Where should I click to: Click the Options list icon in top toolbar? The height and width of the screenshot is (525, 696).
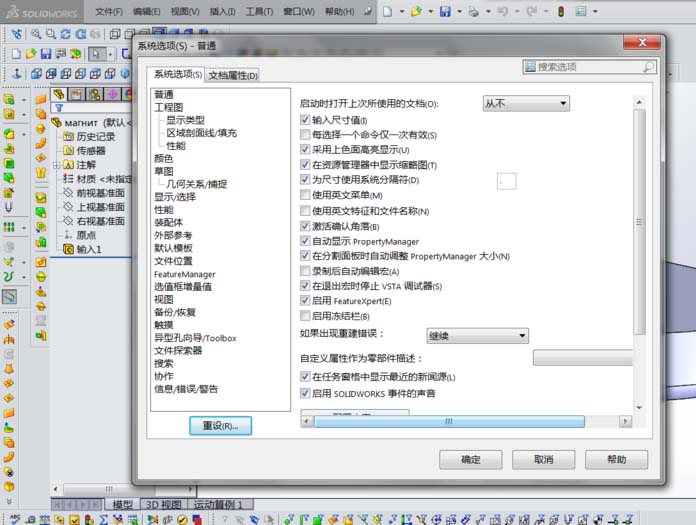[581, 12]
